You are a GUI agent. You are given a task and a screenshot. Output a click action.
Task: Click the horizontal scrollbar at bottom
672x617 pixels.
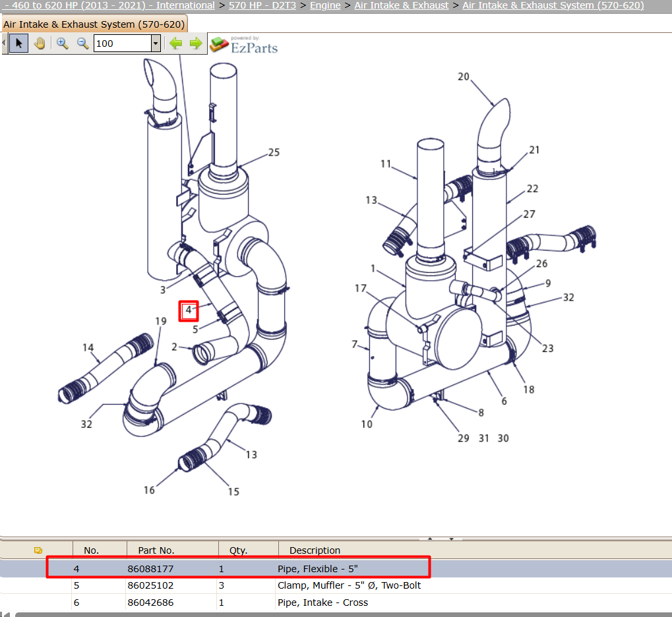coord(344,614)
